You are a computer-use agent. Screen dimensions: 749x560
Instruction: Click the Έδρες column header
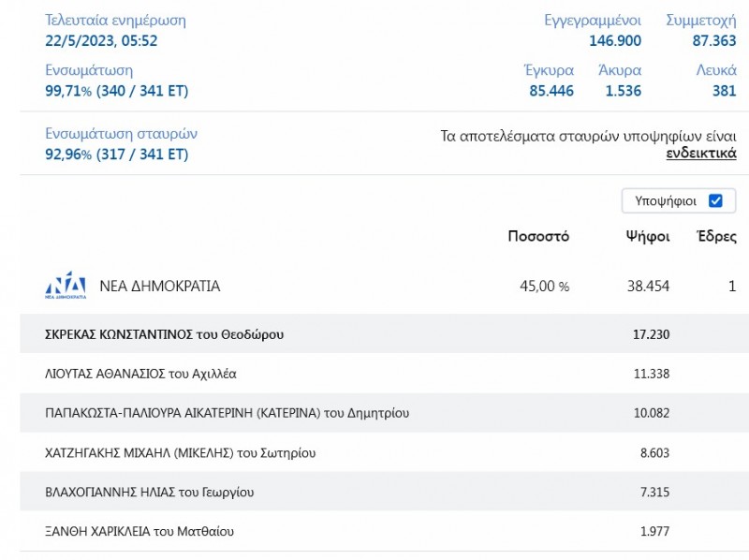click(x=717, y=237)
